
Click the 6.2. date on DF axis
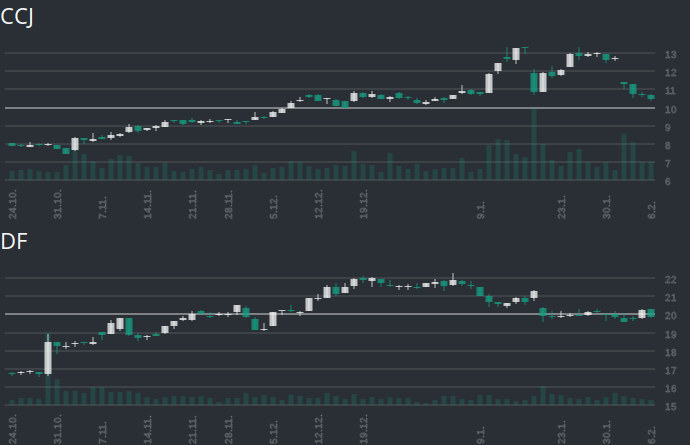(651, 435)
